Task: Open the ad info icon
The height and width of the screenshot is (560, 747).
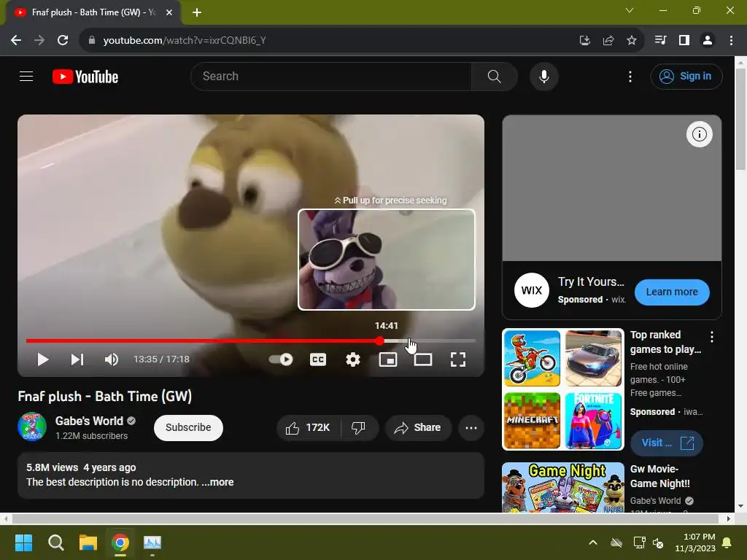Action: [699, 134]
